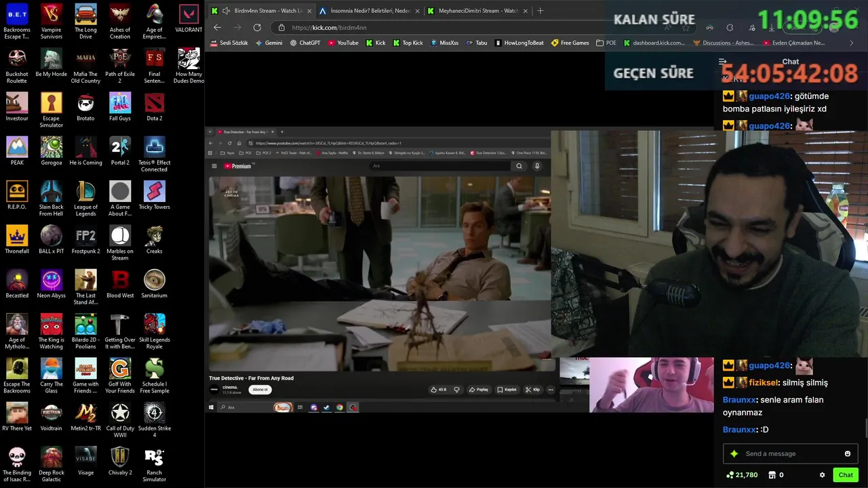868x488 pixels.
Task: Switch to the İnsomnia Nedir tab
Action: (x=369, y=11)
